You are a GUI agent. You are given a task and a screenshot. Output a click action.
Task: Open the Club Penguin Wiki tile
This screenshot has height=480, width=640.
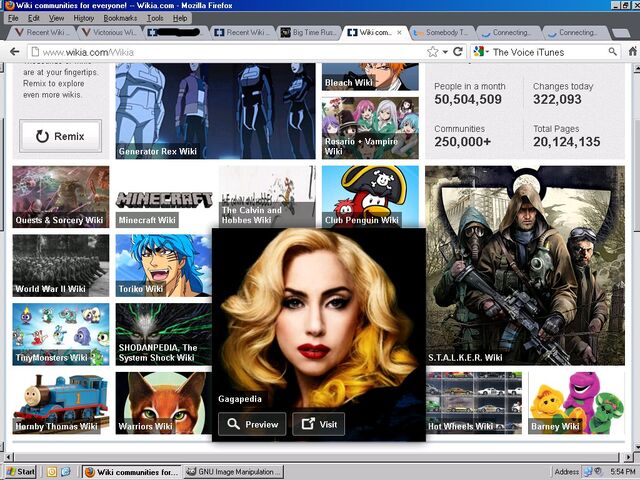click(370, 197)
